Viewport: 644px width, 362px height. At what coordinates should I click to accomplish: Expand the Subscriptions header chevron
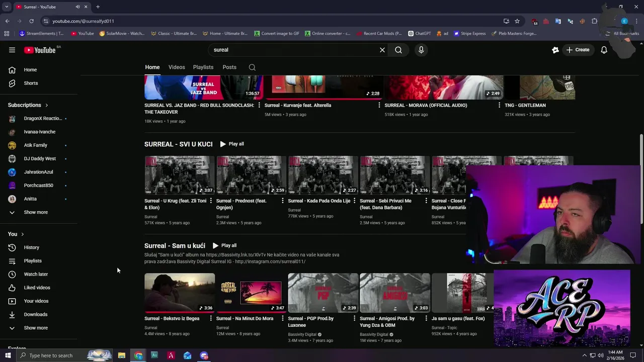tap(46, 105)
